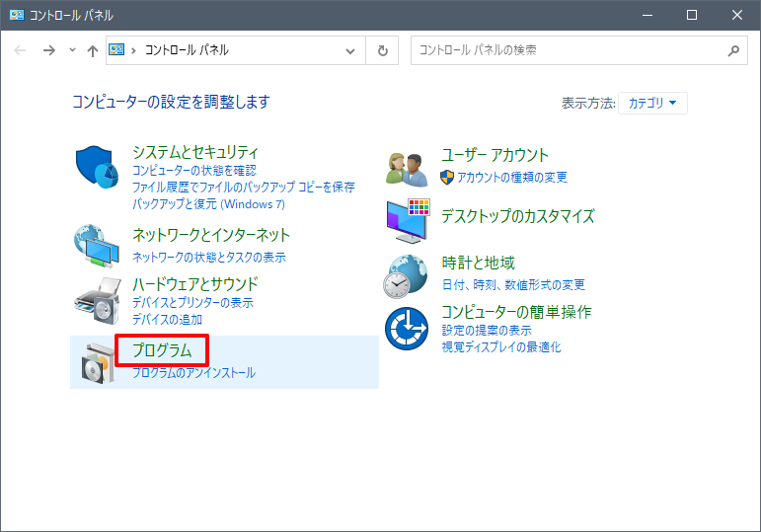Click 設定の提案の表示 link

coord(487,331)
